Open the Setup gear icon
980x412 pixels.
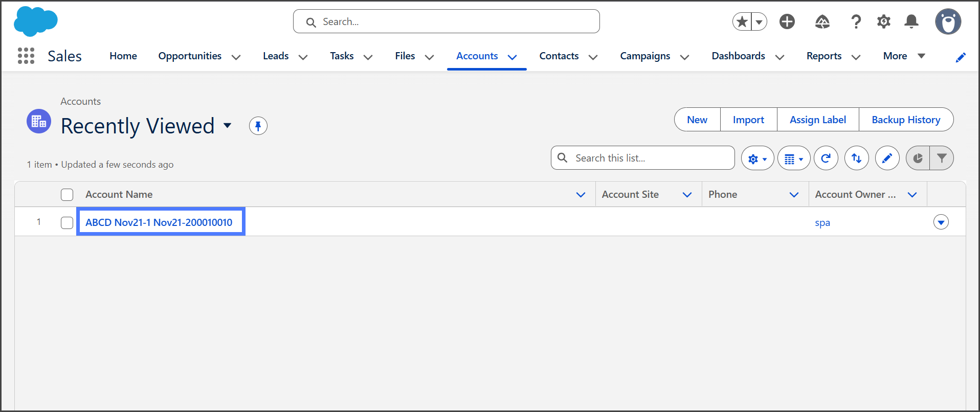[883, 21]
